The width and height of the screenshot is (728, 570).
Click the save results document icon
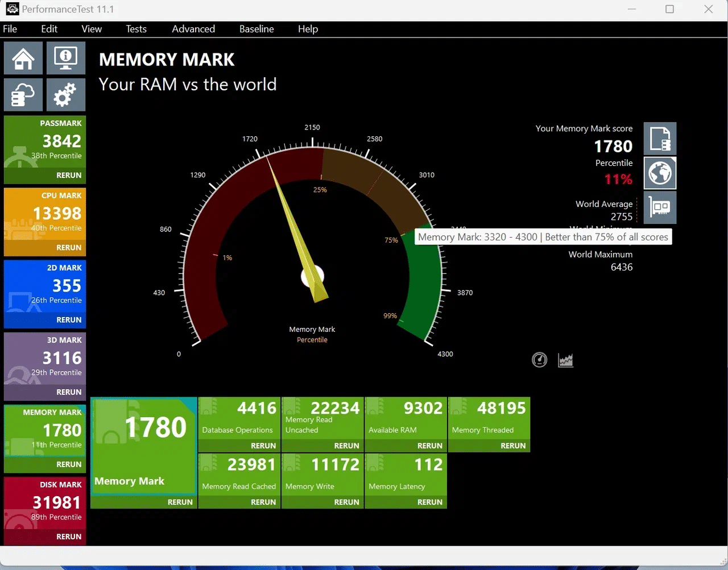click(x=660, y=139)
